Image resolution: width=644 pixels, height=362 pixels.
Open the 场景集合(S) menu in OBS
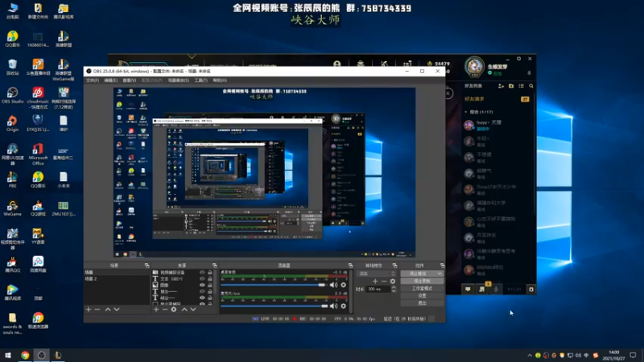pyautogui.click(x=179, y=80)
